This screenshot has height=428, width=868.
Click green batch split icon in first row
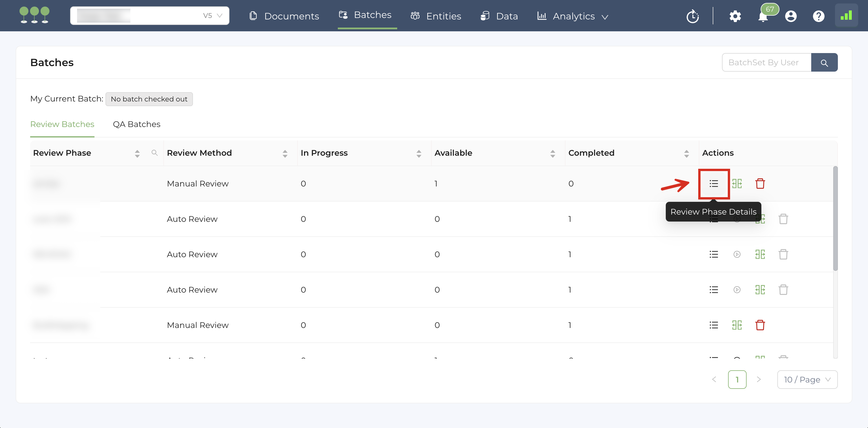click(x=737, y=184)
